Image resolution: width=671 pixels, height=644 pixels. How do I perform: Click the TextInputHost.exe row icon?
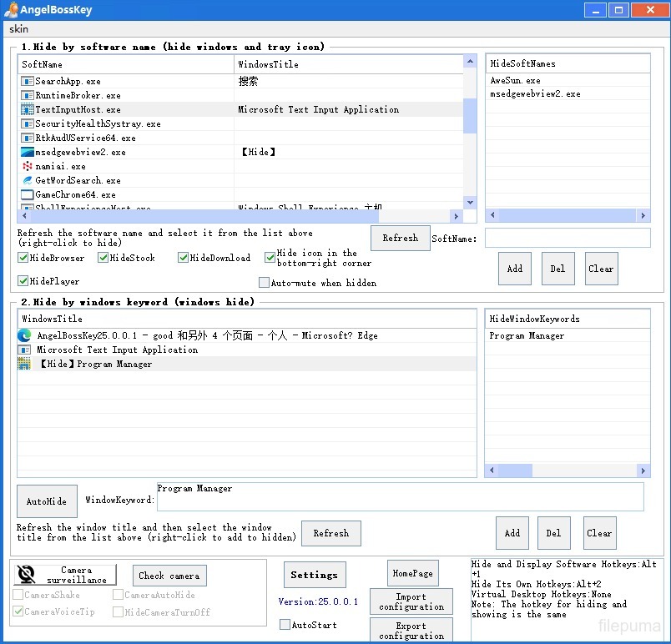pos(27,109)
